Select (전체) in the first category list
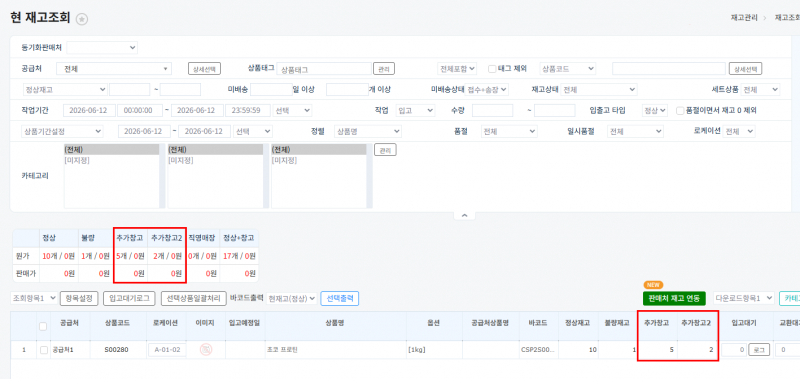 pyautogui.click(x=111, y=150)
